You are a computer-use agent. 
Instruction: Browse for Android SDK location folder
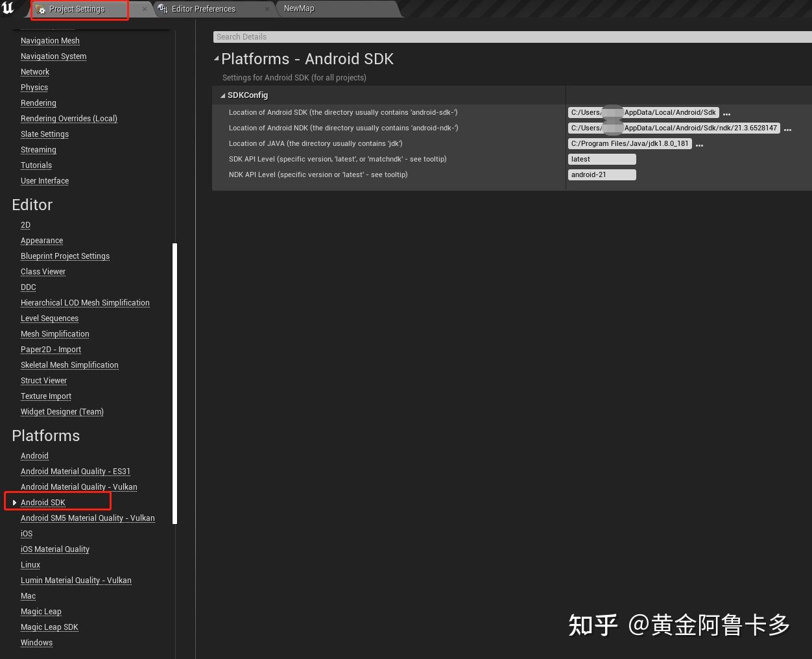point(727,113)
